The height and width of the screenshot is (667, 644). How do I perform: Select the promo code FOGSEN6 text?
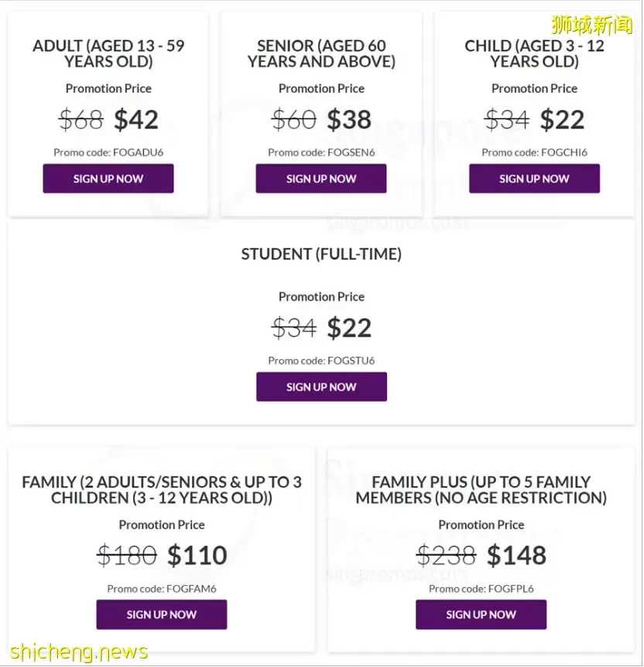click(351, 152)
